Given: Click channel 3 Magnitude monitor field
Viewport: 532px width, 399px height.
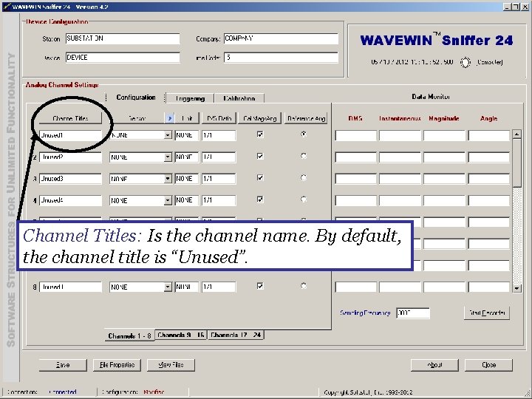Looking at the screenshot, I should [445, 179].
